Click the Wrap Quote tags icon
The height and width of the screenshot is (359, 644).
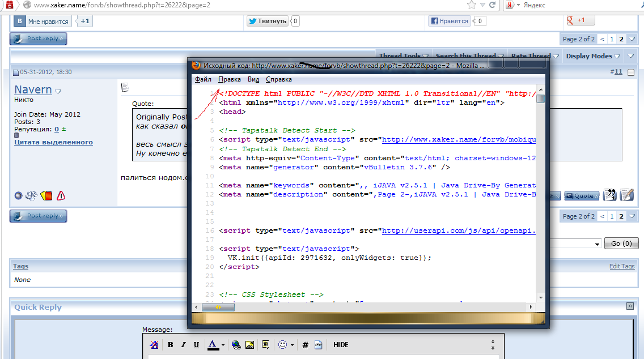coord(265,345)
